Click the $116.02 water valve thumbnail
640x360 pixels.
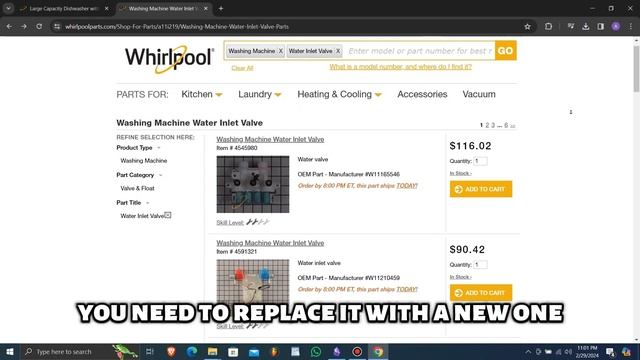coord(253,184)
